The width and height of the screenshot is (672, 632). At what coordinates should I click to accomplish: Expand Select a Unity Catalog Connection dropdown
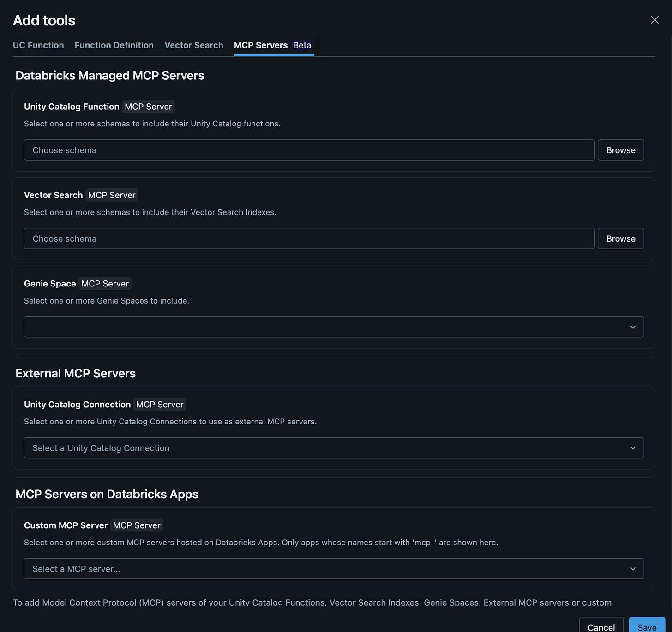pyautogui.click(x=334, y=448)
